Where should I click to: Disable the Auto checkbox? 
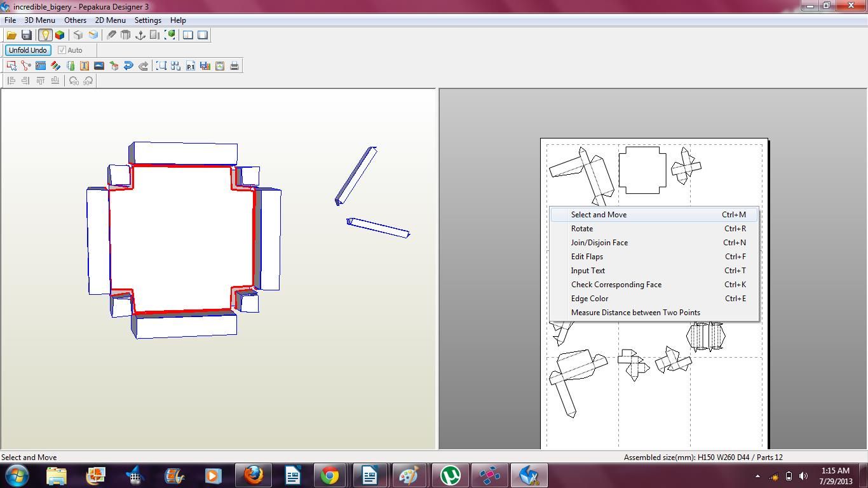(62, 50)
